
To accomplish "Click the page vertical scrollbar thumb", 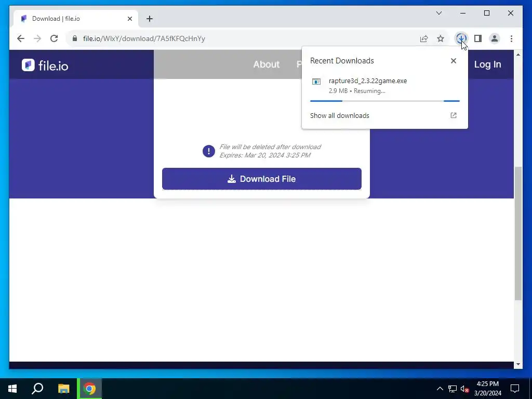I will click(x=518, y=233).
